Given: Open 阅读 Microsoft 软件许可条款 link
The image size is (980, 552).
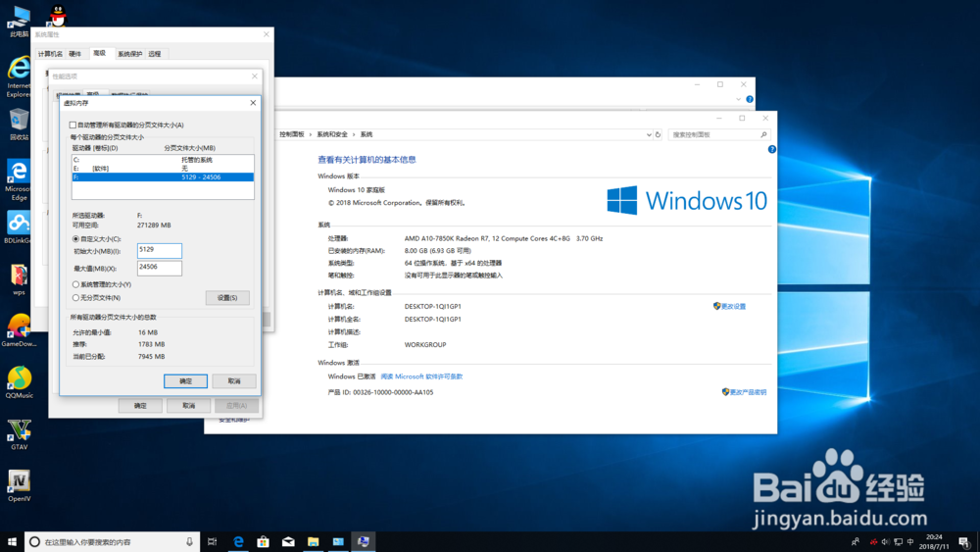Looking at the screenshot, I should tap(421, 376).
